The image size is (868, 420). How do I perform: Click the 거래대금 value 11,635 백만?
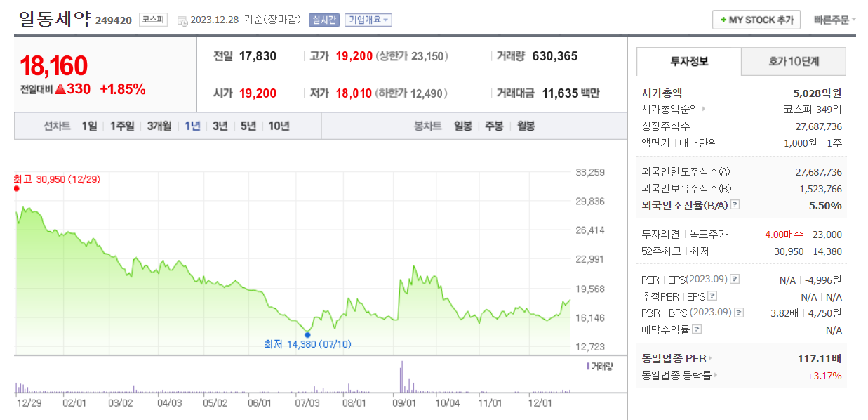click(570, 93)
